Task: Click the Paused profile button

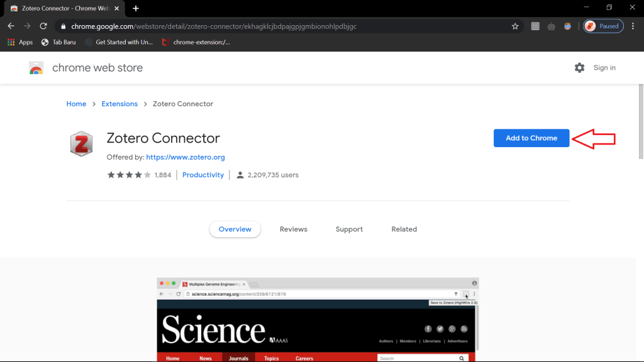Action: point(603,26)
